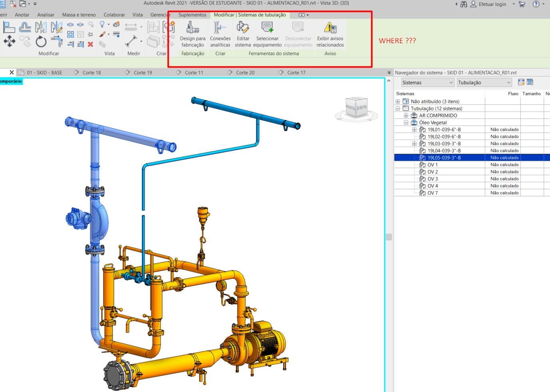The image size is (550, 392).
Task: Open Design para fabricação tool
Action: [193, 34]
